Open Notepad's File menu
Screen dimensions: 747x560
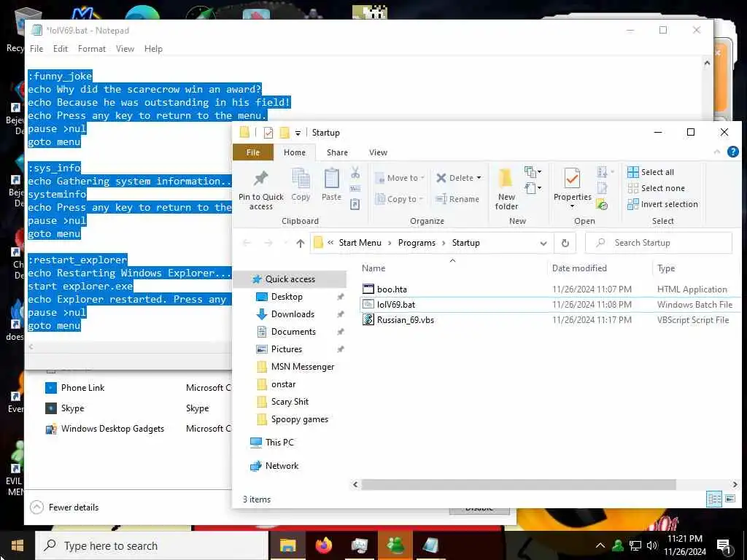click(36, 49)
